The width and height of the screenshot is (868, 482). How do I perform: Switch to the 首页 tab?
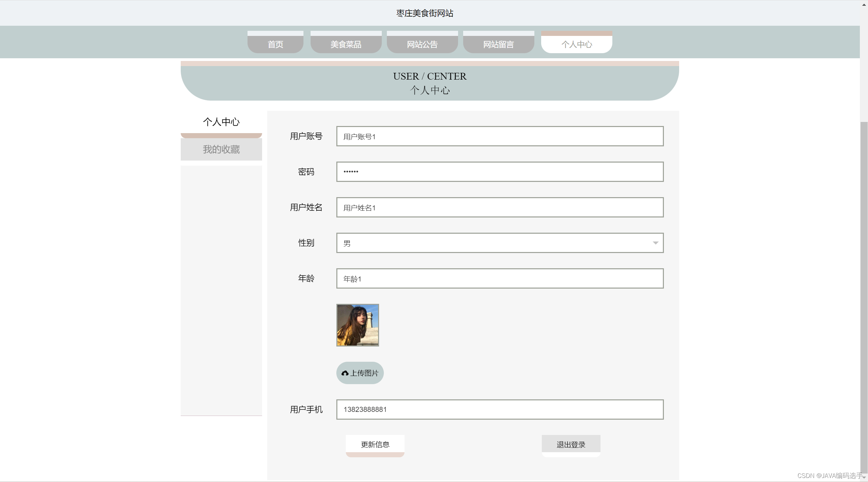pyautogui.click(x=275, y=44)
